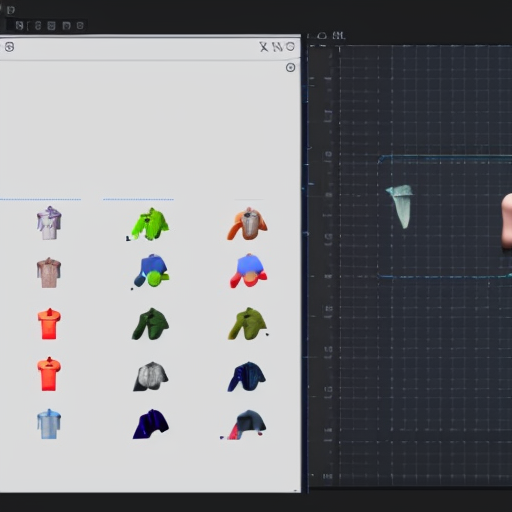Pick the dark green jacket thumbnail
The image size is (512, 512).
click(x=150, y=324)
